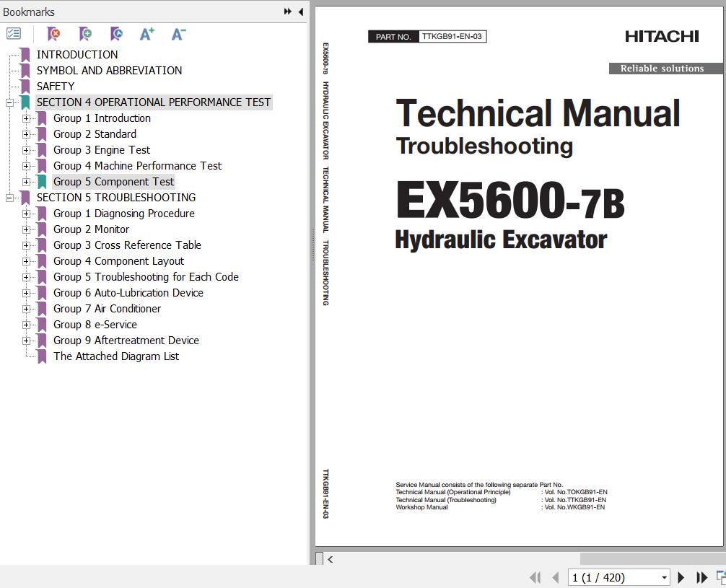This screenshot has width=726, height=588.
Task: Open the INTRODUCTION bookmark
Action: [77, 55]
